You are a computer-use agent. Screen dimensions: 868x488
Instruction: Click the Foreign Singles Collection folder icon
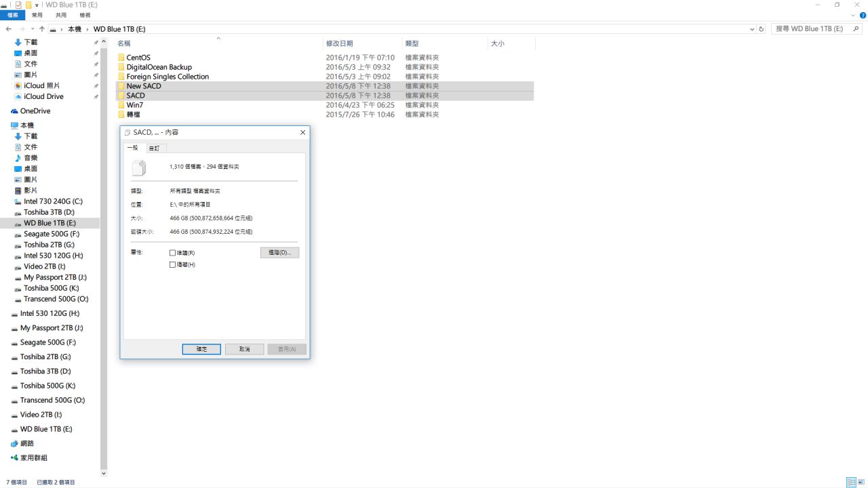[x=121, y=77]
